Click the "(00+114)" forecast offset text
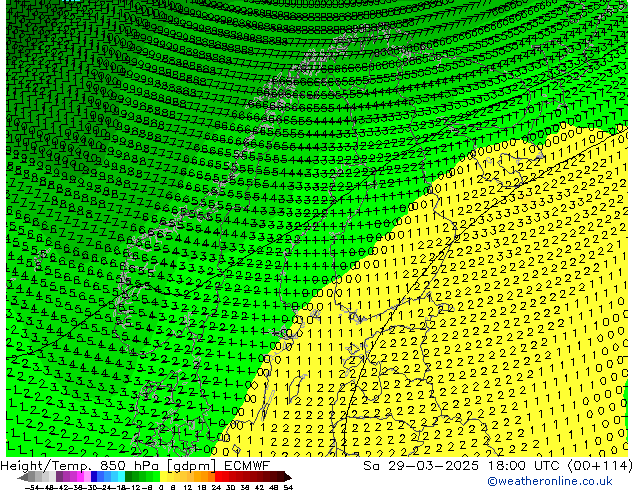This screenshot has height=490, width=634. (x=600, y=466)
